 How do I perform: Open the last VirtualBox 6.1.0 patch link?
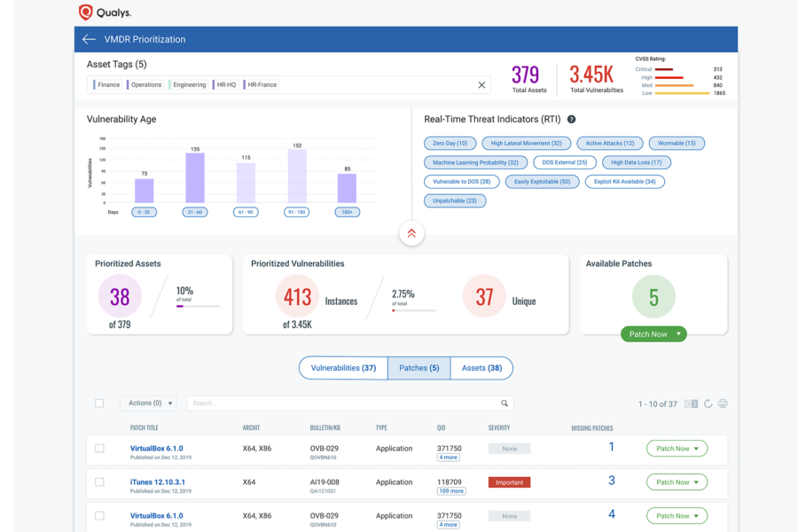[x=156, y=516]
